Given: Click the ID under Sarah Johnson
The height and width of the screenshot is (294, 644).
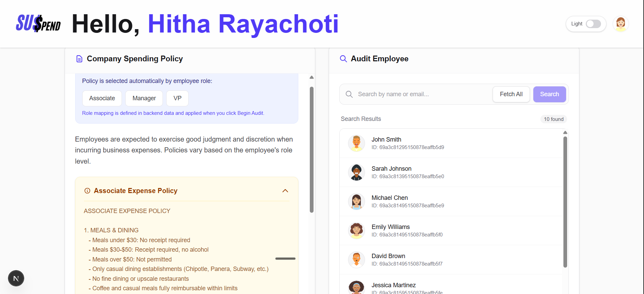Looking at the screenshot, I should point(408,176).
